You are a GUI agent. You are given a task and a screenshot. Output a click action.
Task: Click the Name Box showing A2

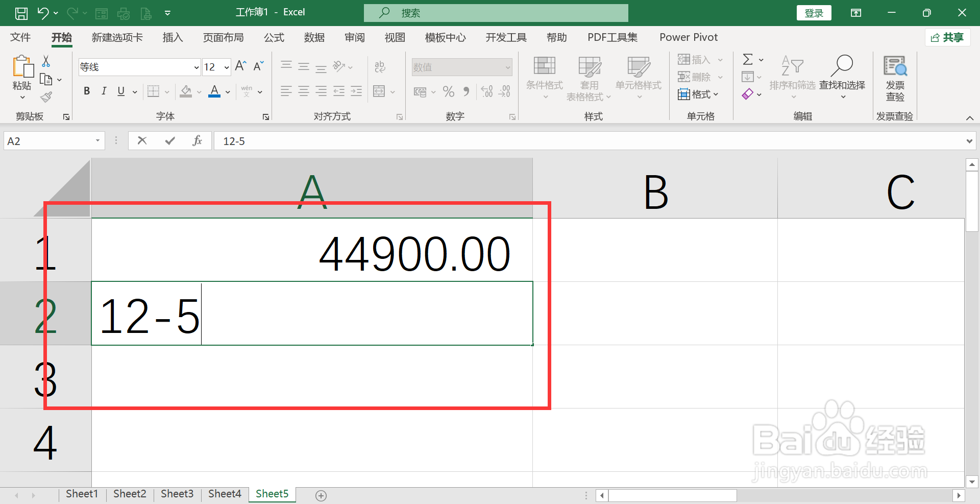[x=54, y=141]
